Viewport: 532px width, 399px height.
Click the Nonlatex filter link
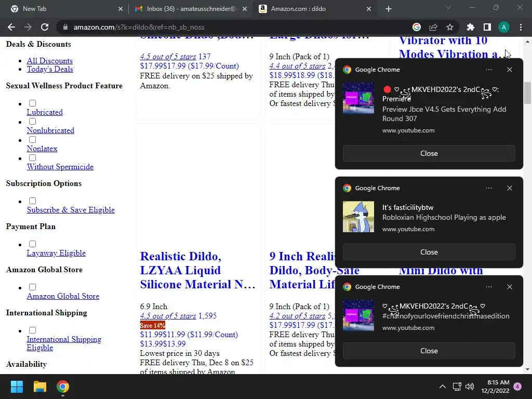[x=42, y=149]
